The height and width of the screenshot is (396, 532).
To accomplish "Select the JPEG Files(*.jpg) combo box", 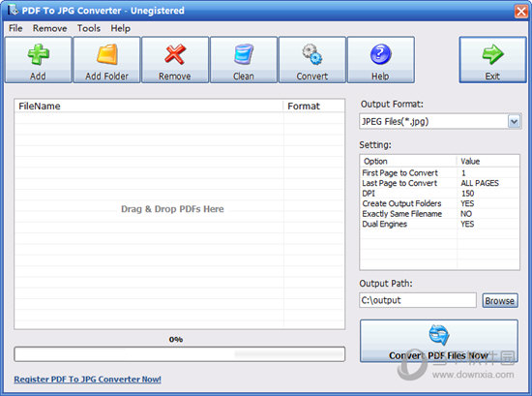I will pos(440,121).
